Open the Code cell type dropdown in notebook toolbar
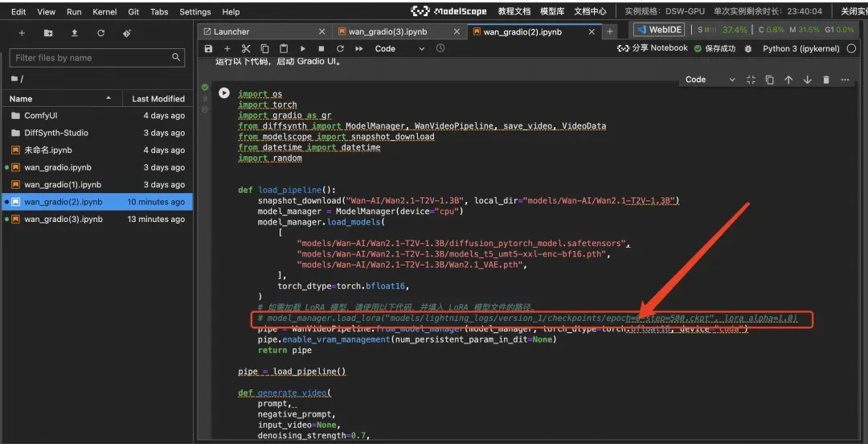The height and width of the screenshot is (444, 868). (399, 49)
